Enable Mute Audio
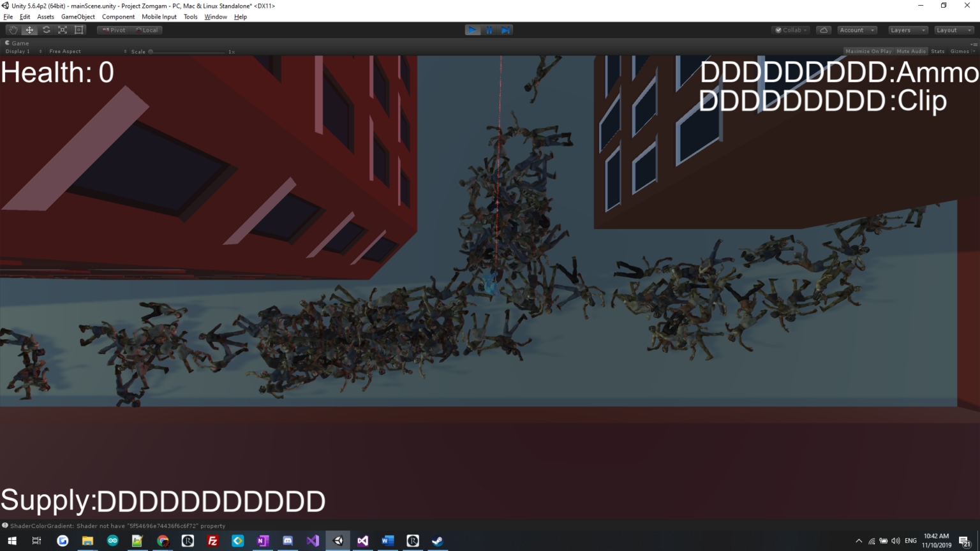Screen dimensions: 980x551 click(911, 51)
